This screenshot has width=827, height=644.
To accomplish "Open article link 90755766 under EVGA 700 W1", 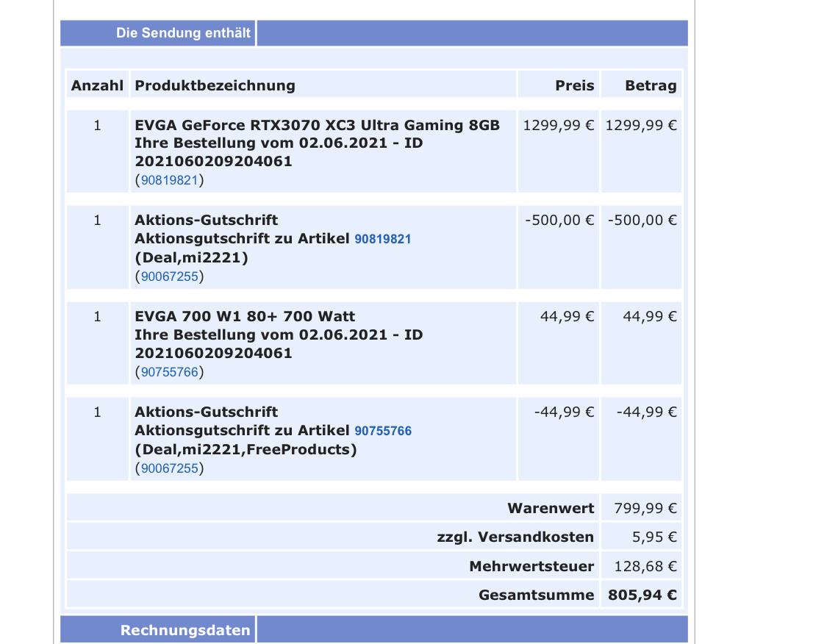I will [x=169, y=372].
